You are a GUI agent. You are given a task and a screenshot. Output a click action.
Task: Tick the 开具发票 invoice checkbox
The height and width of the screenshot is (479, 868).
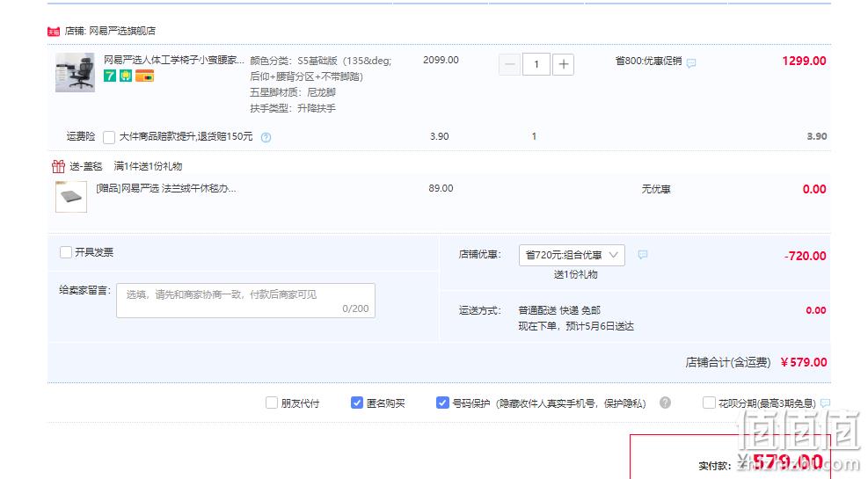66,252
